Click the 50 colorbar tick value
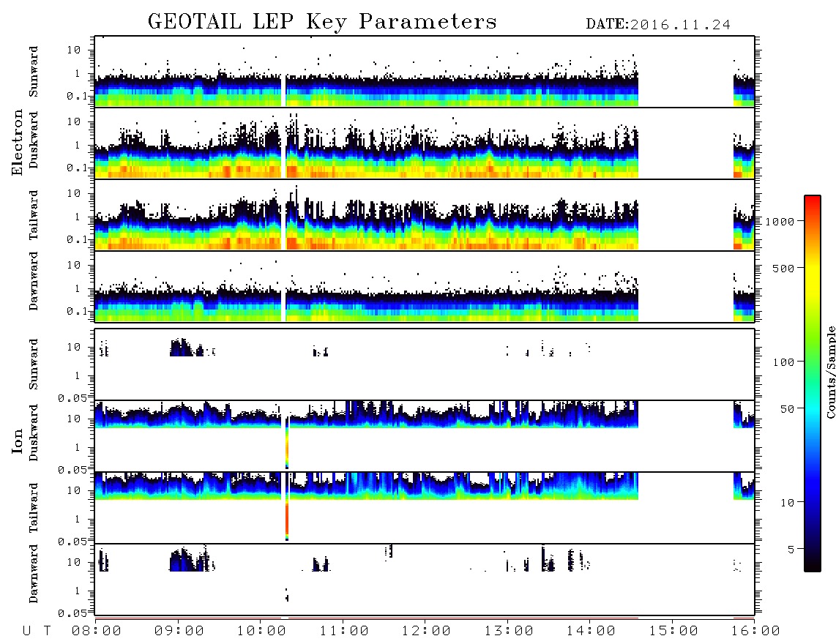Viewport: 836px width, 644px height. (787, 409)
